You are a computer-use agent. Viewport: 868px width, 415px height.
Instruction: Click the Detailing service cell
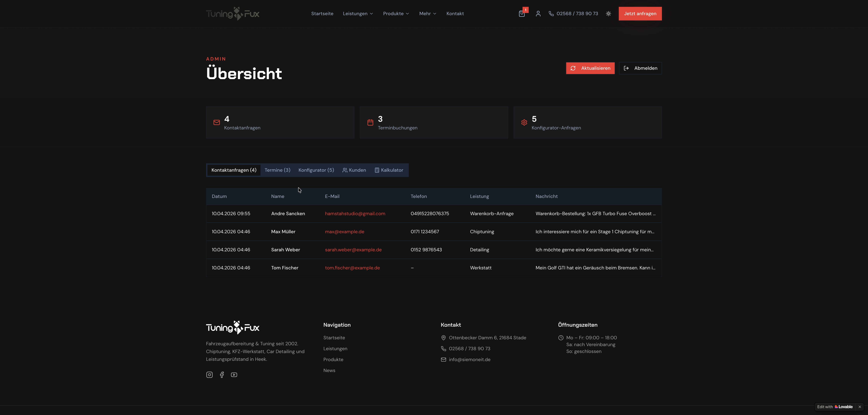click(x=479, y=250)
